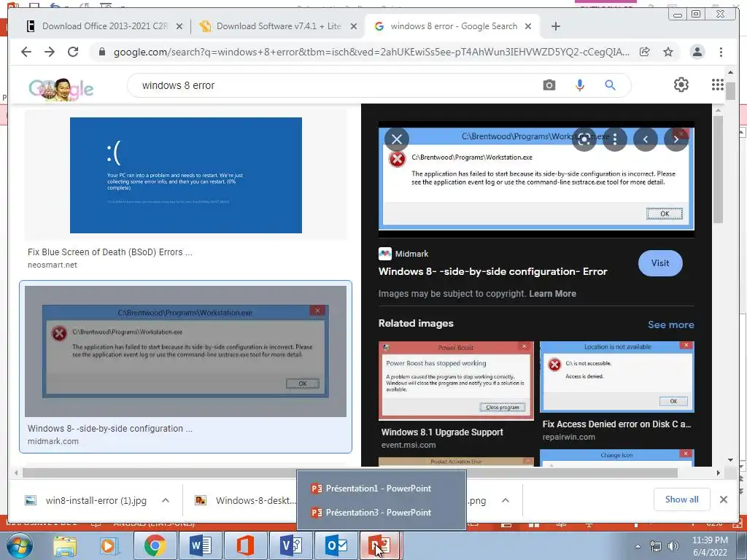Open Windows Media Player taskbar icon
The height and width of the screenshot is (560, 747).
(x=109, y=546)
